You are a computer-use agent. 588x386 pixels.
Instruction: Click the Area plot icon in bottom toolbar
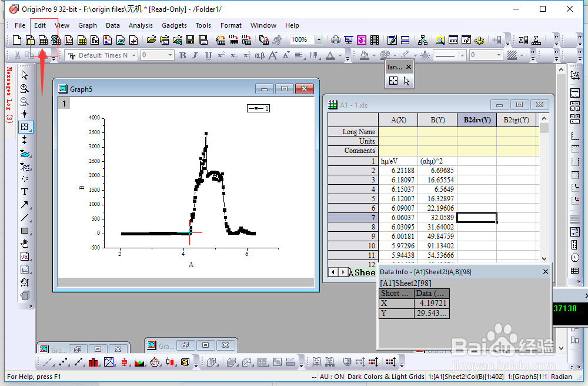point(139,362)
